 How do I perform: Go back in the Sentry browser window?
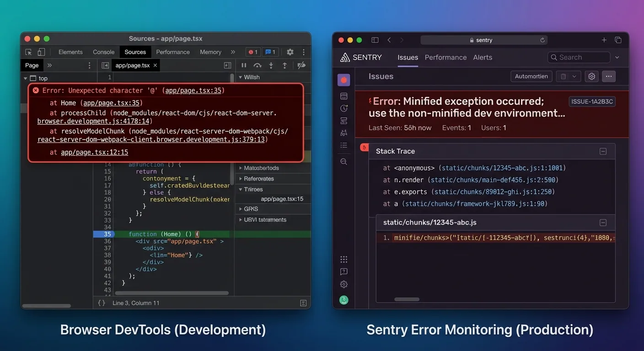389,40
